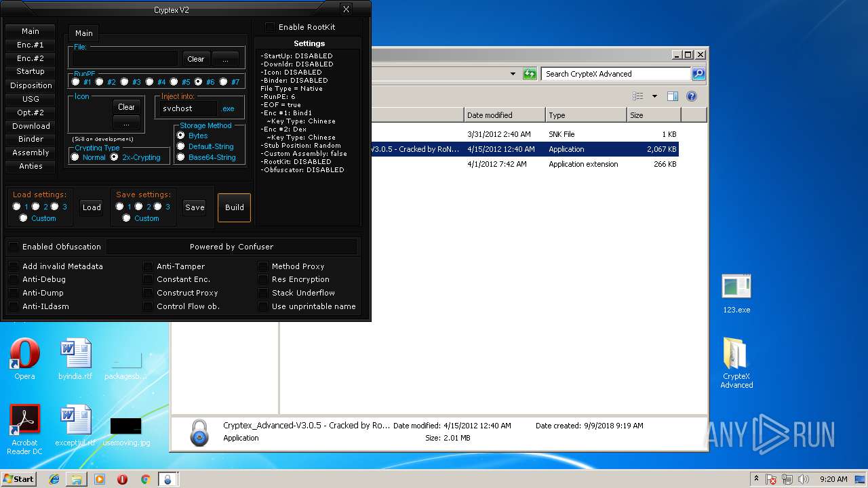Change view icon in Explorer toolbar
The image size is (868, 488).
tap(638, 96)
